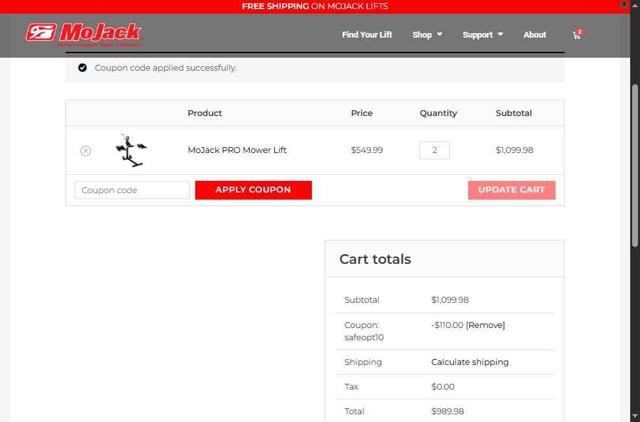640x422 pixels.
Task: Open MoJack PRO Mower Lift product link
Action: (237, 150)
